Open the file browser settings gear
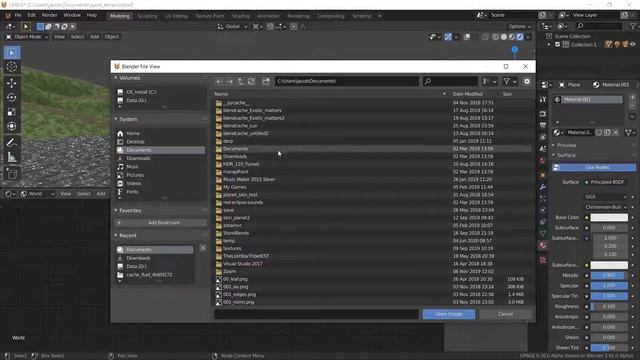The image size is (640, 360). pos(527,81)
